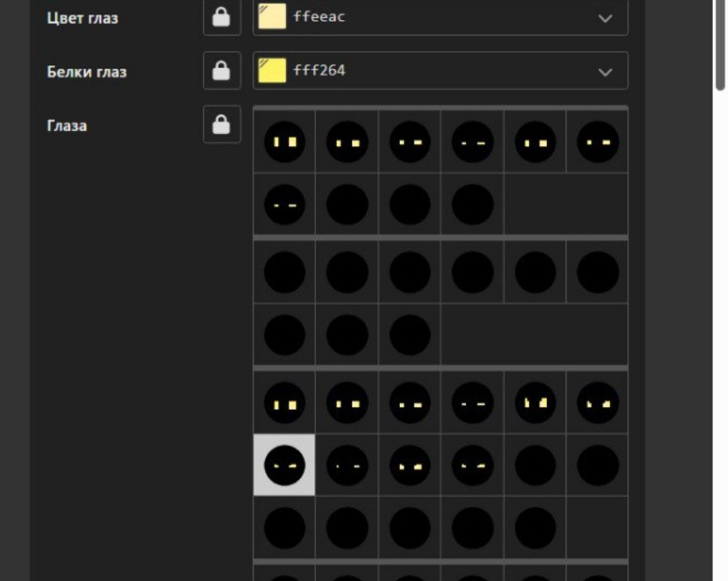Click the highlighted selected eye style

tap(284, 465)
